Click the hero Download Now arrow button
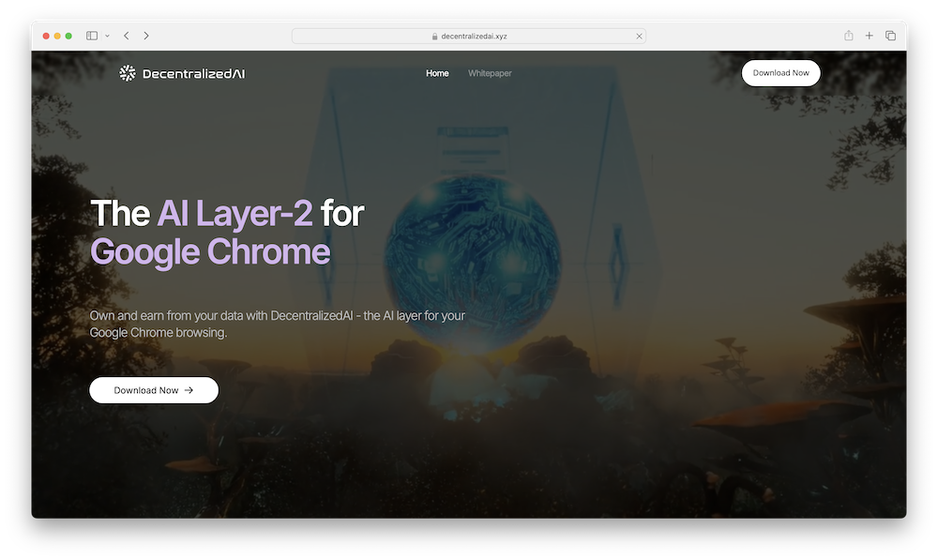The width and height of the screenshot is (938, 560). coord(154,390)
